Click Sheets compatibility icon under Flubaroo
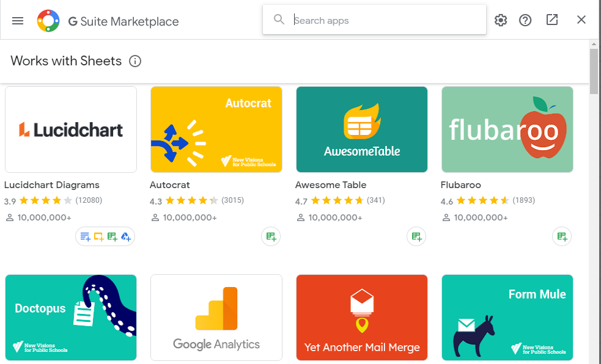This screenshot has width=601, height=364. tap(562, 236)
